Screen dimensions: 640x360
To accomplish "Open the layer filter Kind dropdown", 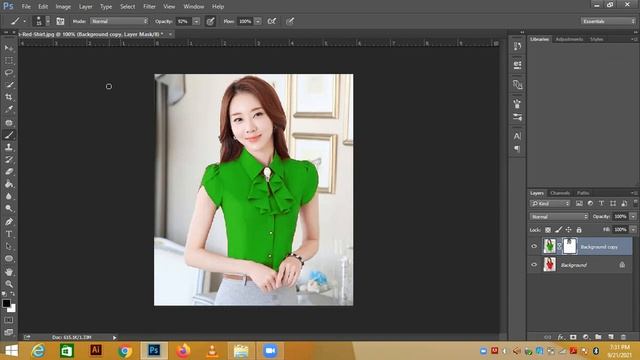I will 550,203.
